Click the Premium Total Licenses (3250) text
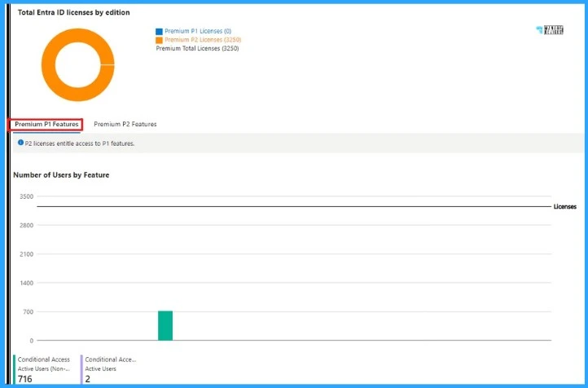The width and height of the screenshot is (588, 388). coord(197,48)
